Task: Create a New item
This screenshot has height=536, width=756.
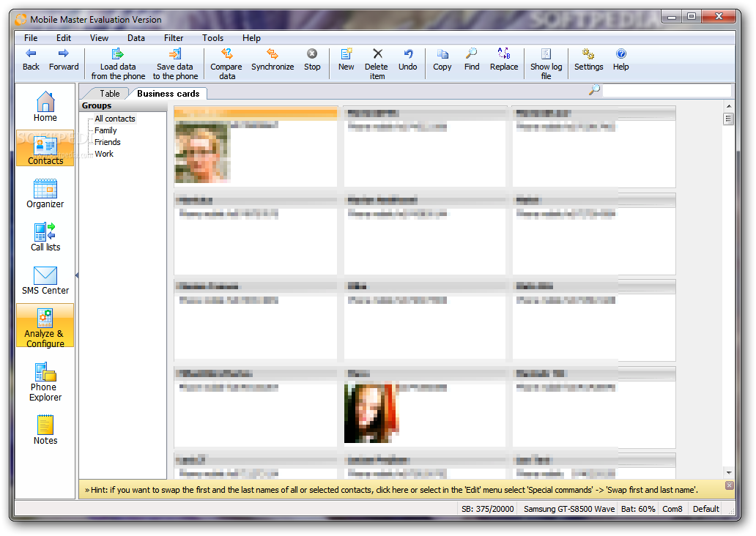Action: [346, 60]
